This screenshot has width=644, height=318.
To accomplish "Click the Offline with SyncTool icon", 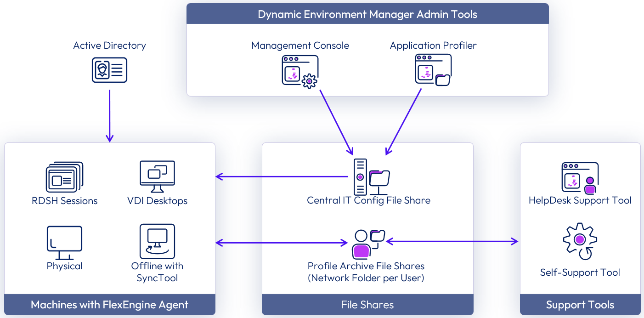I will click(157, 241).
